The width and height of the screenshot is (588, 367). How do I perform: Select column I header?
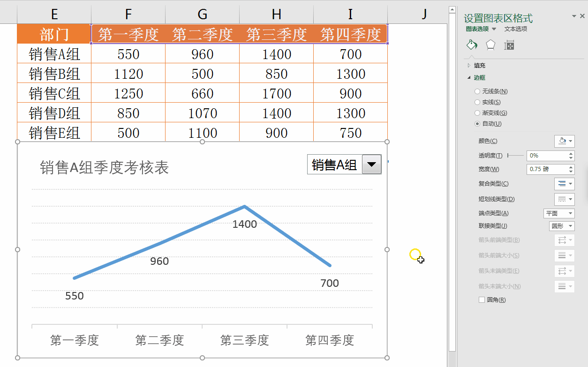click(x=351, y=15)
